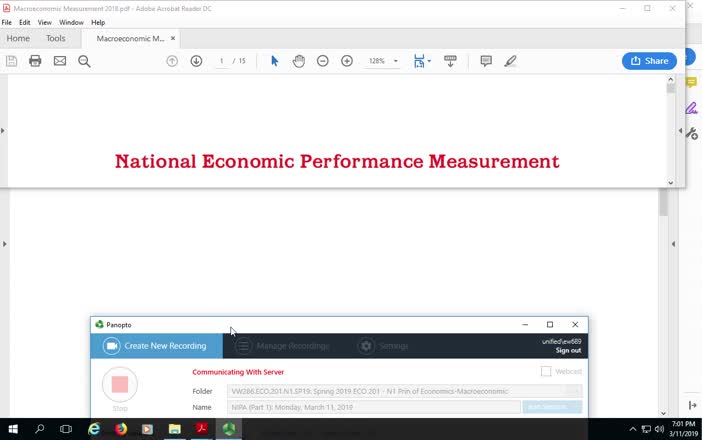Screen dimensions: 702x440
Task: Stop the Panopto recording
Action: [x=120, y=385]
